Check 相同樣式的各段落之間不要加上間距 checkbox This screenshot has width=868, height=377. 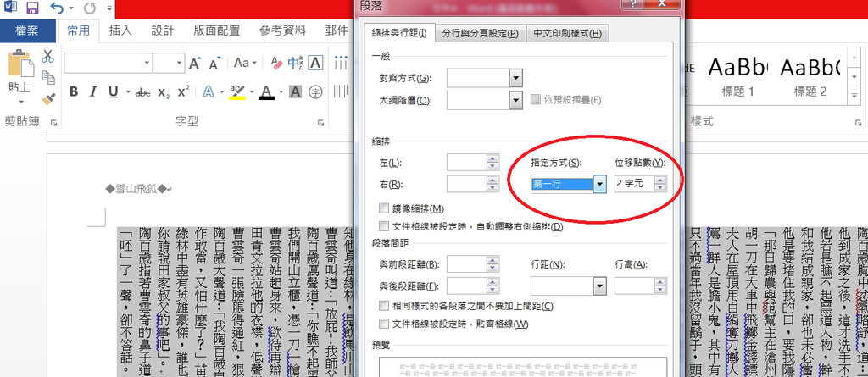point(384,306)
